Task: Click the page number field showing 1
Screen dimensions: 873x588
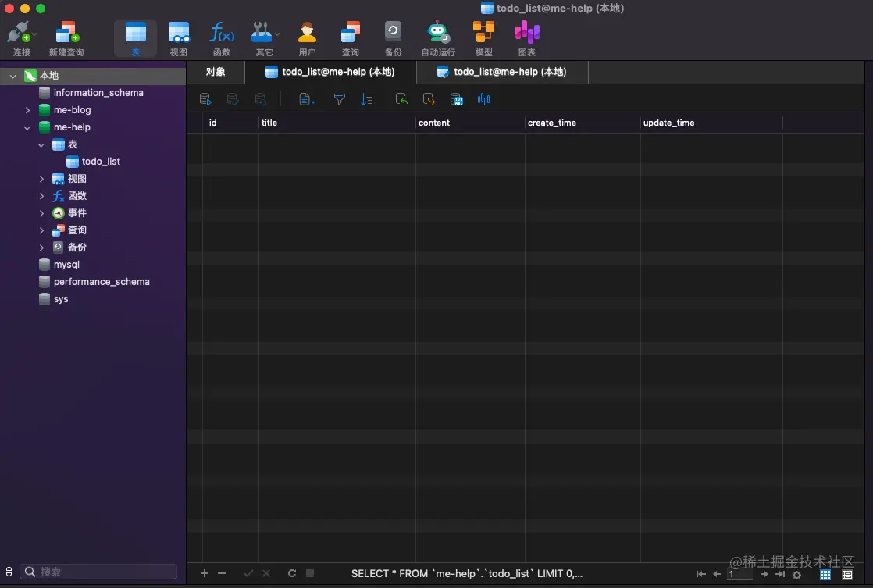Action: point(740,574)
